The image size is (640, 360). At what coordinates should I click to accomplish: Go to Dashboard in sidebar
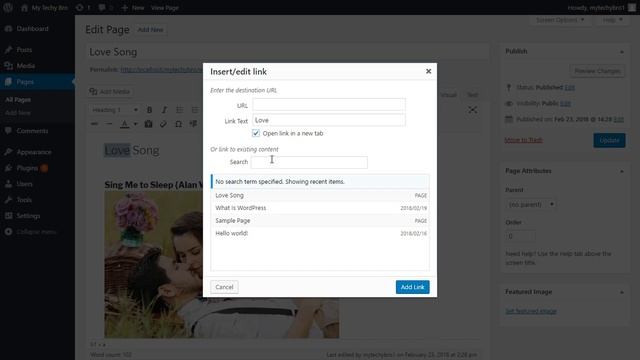click(x=32, y=29)
